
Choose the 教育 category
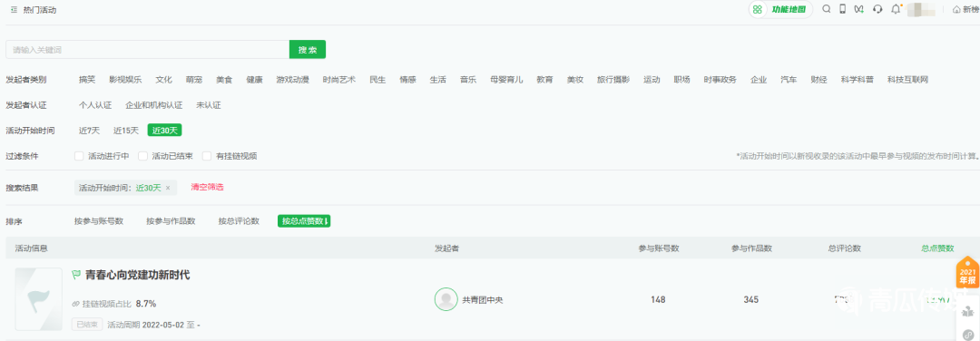point(544,80)
